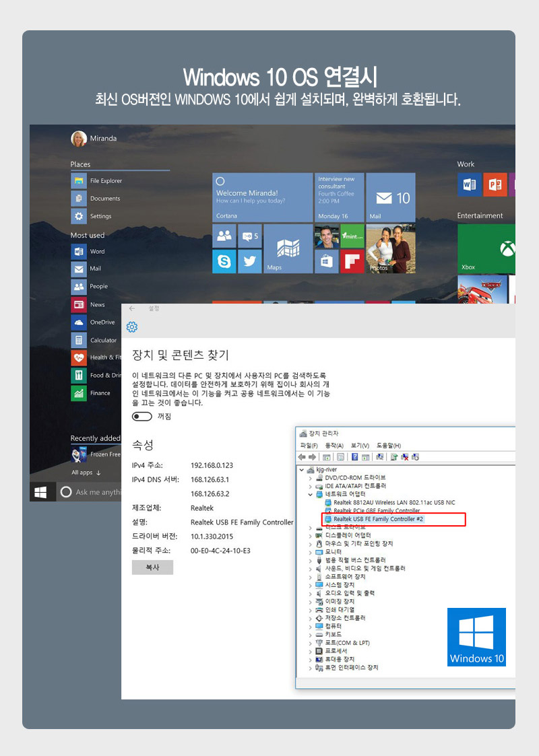Screen dimensions: 539x756
Task: Toggle the device discovery switch
Action: [142, 417]
